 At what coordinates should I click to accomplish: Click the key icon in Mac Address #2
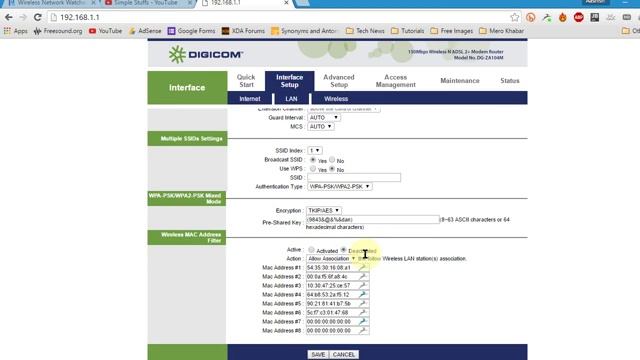point(362,277)
